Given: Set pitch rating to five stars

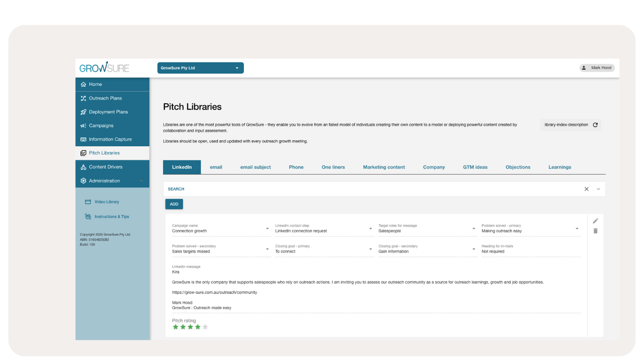Looking at the screenshot, I should pyautogui.click(x=205, y=327).
